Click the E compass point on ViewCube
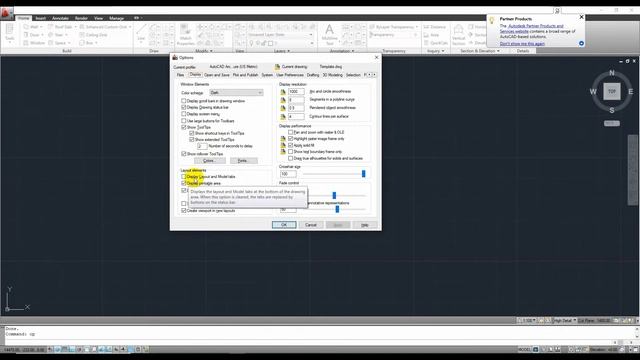 (x=631, y=91)
